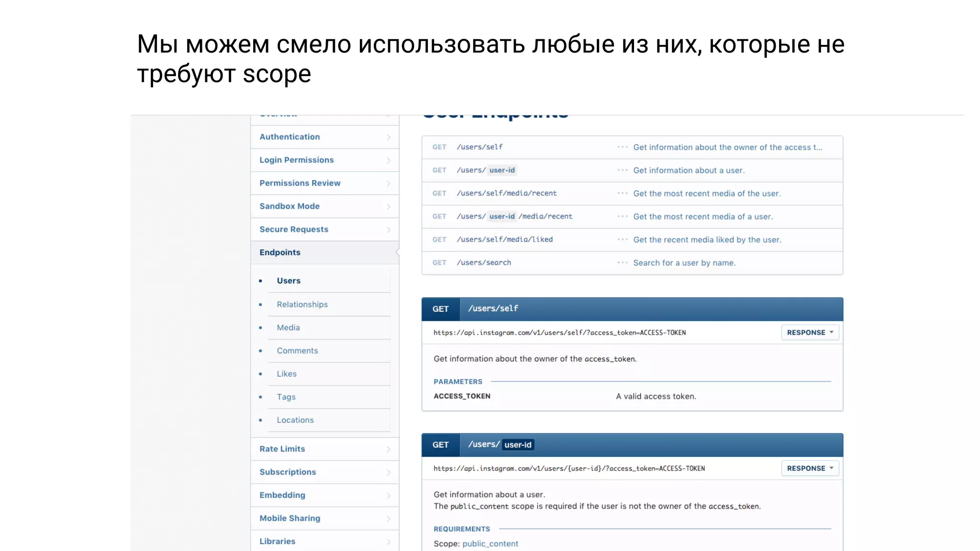
Task: Click the chevron beside Secure Requests
Action: click(389, 230)
